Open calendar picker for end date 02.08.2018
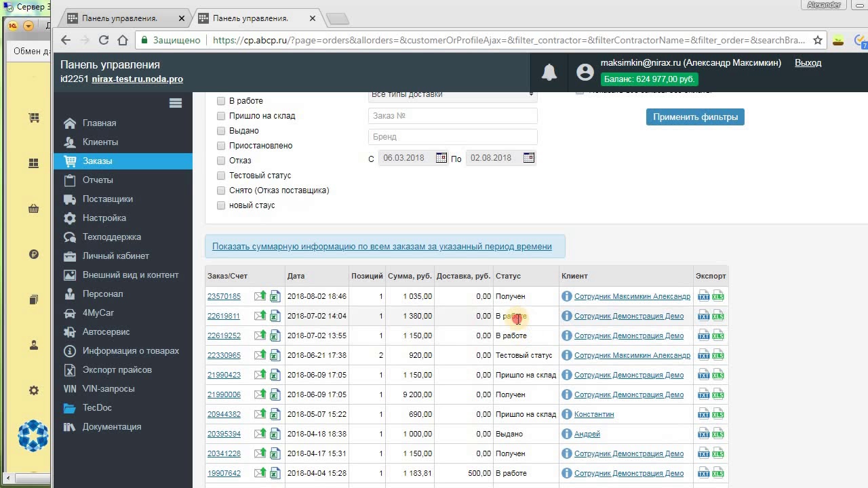Viewport: 868px width, 488px height. 528,158
